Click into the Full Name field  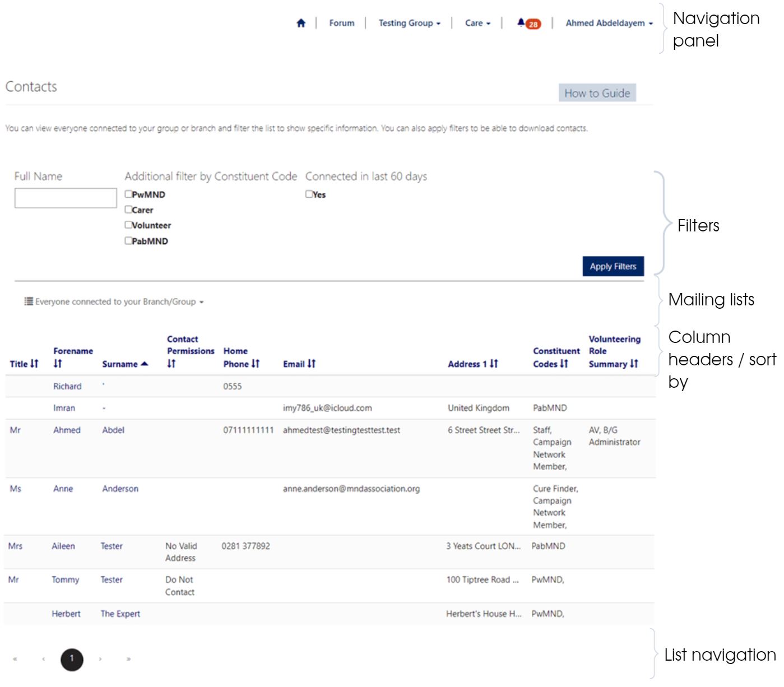(x=65, y=198)
